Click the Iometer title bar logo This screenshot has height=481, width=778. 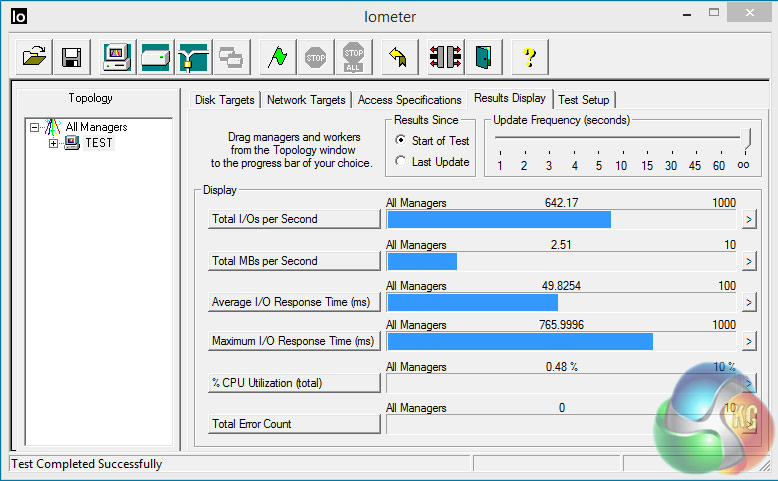coord(19,16)
